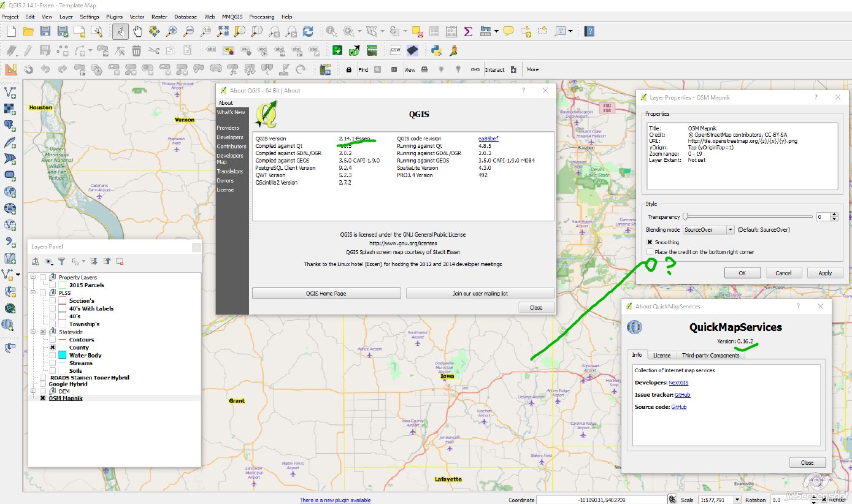Open the legend Filter in Layers Panel
Screen dimensions: 852x504
pyautogui.click(x=62, y=261)
